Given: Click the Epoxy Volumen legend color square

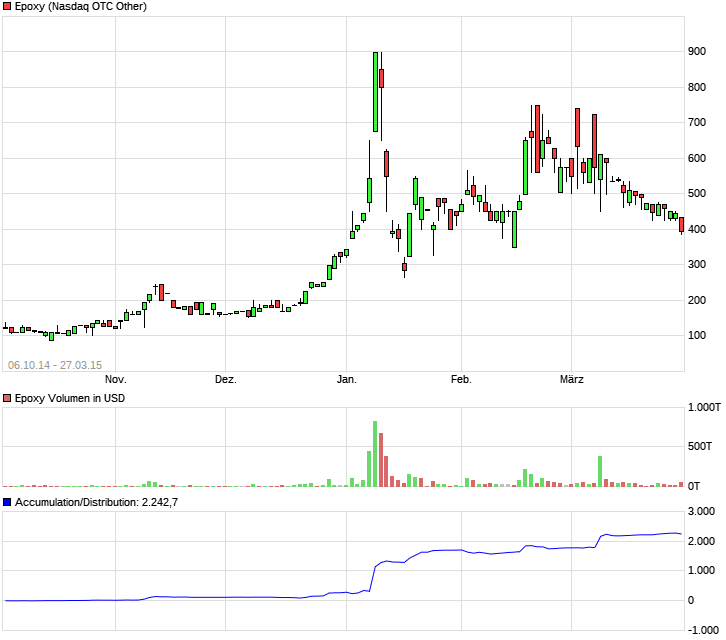Looking at the screenshot, I should click(7, 398).
